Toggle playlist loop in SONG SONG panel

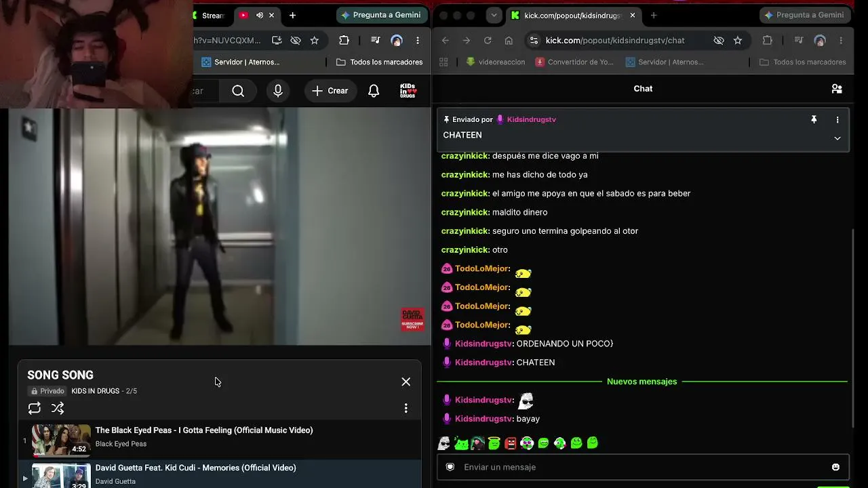point(35,408)
